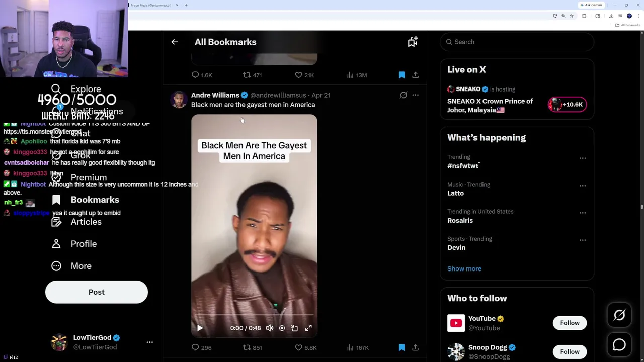644x362 pixels.
Task: Join the SNEAKO live space listeners badge
Action: coord(567,104)
